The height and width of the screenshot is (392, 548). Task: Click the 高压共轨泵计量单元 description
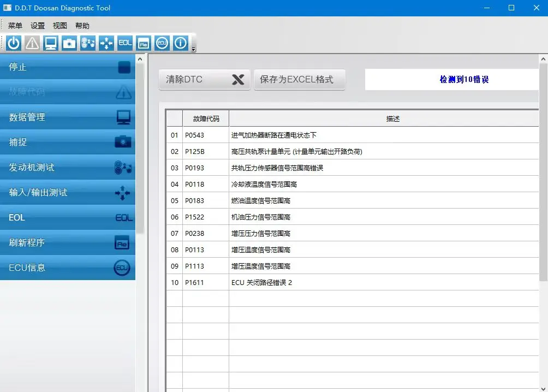(297, 151)
